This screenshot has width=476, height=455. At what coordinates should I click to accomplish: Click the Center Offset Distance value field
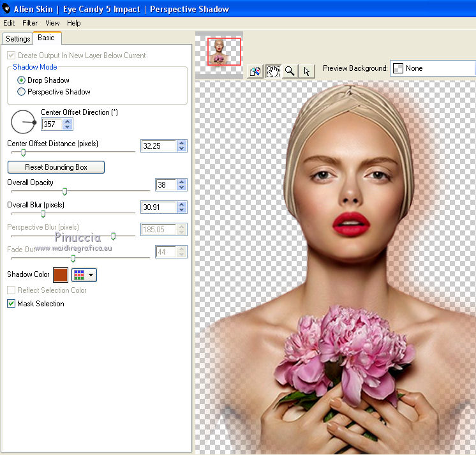(x=158, y=146)
